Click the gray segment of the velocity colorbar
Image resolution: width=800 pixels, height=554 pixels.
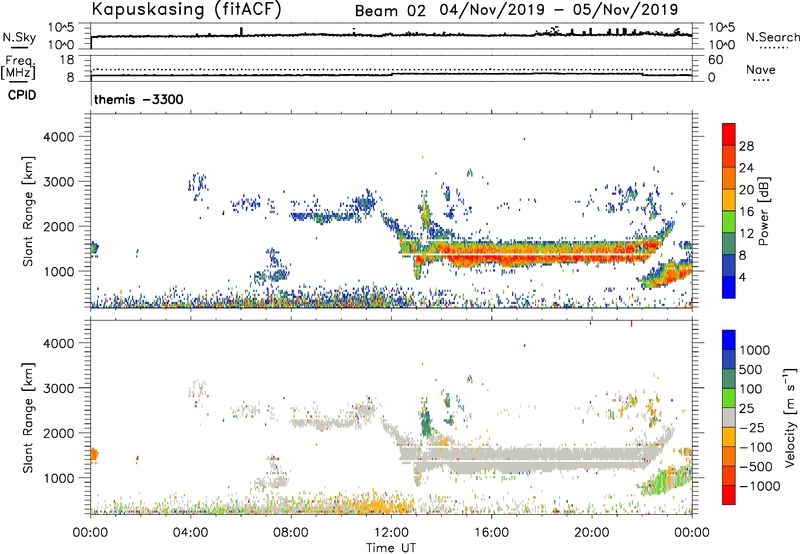point(729,417)
